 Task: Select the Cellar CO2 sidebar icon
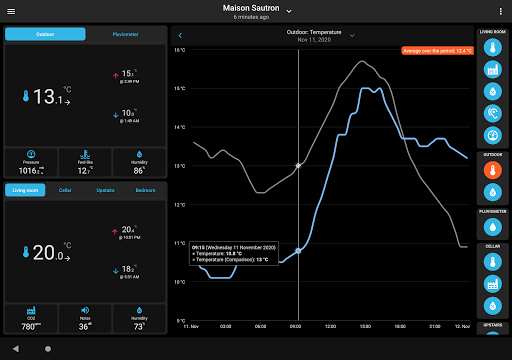pos(493,284)
